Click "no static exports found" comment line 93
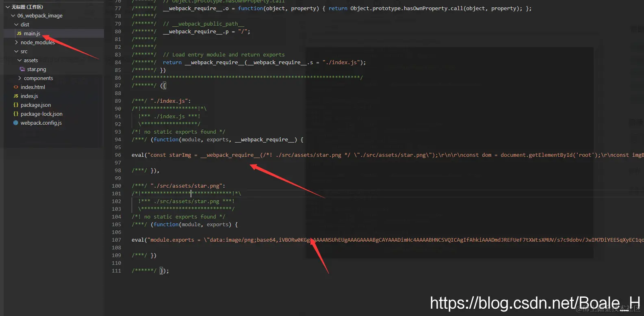 pos(178,132)
